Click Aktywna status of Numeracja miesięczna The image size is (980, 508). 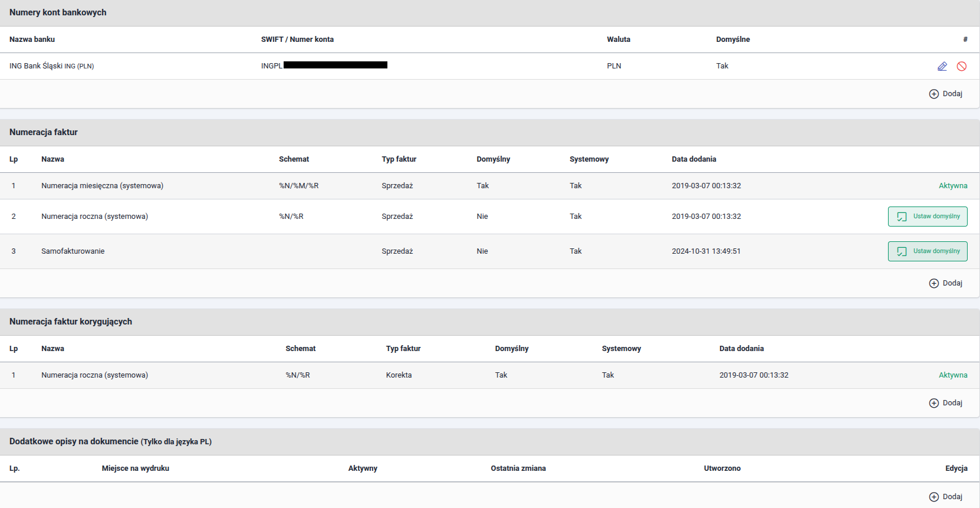pyautogui.click(x=953, y=186)
